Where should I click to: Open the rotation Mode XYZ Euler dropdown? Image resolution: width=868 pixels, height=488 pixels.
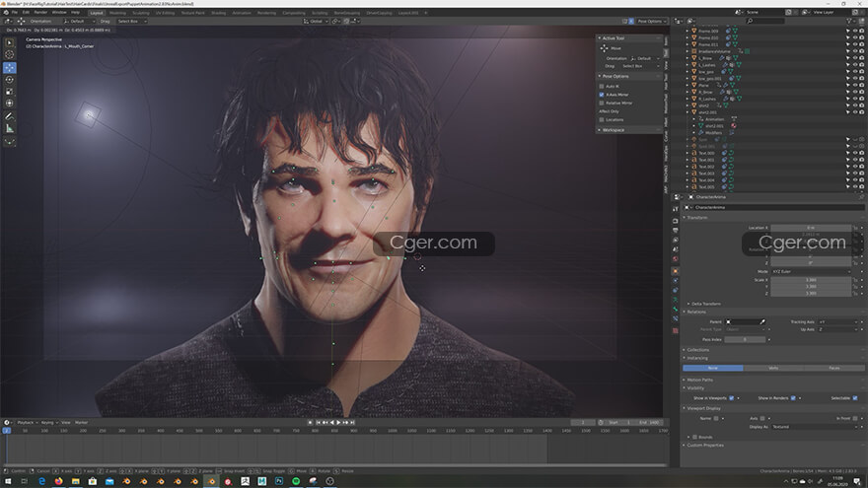[811, 272]
